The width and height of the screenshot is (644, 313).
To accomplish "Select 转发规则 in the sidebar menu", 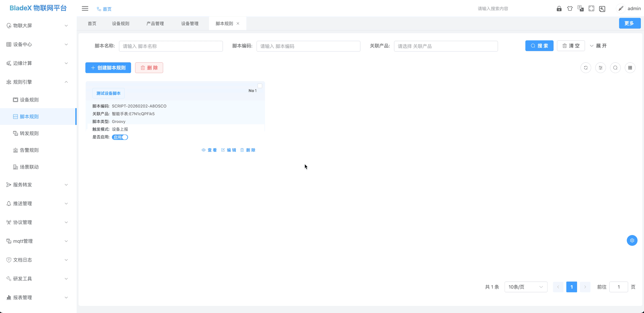I will click(30, 133).
